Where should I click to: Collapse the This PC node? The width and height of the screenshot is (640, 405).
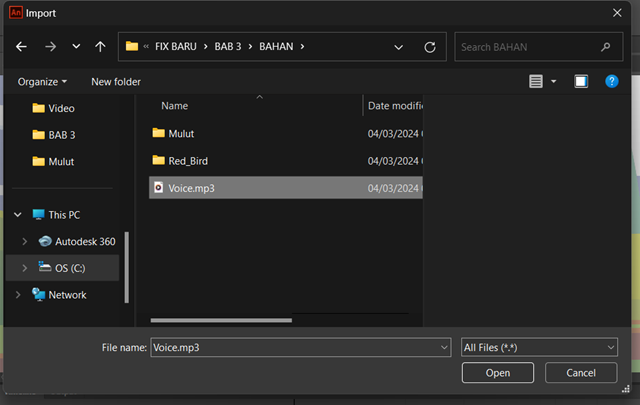click(18, 215)
